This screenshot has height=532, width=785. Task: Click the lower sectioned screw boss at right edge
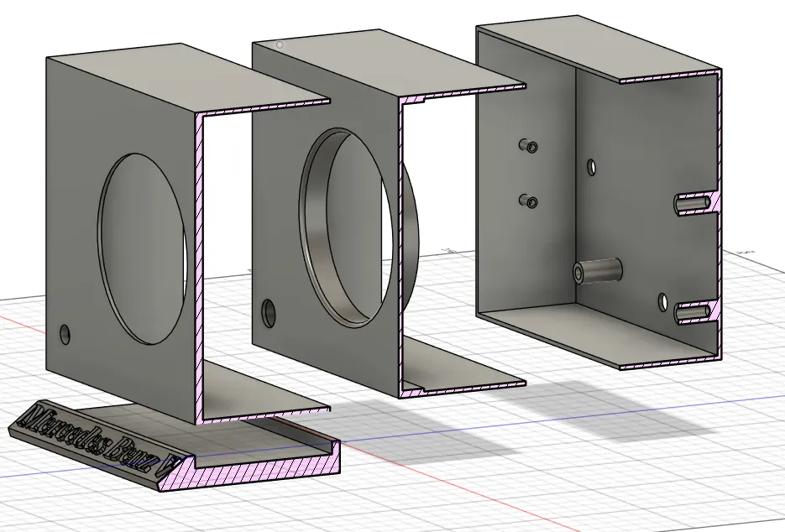[696, 313]
